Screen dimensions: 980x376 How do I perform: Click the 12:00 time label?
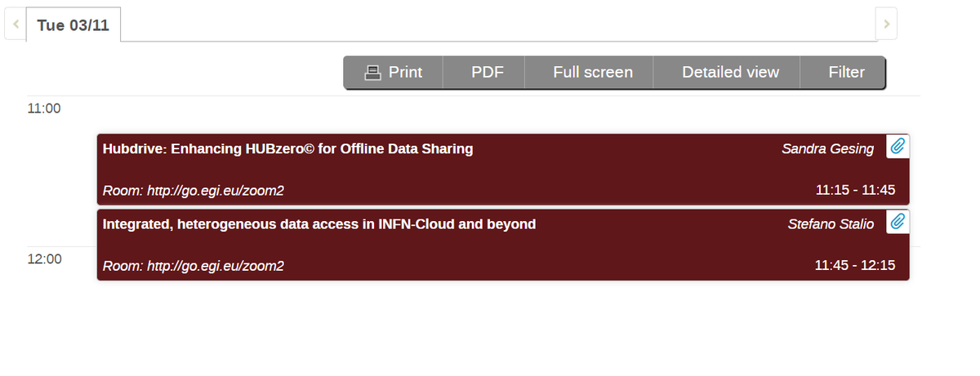point(44,259)
